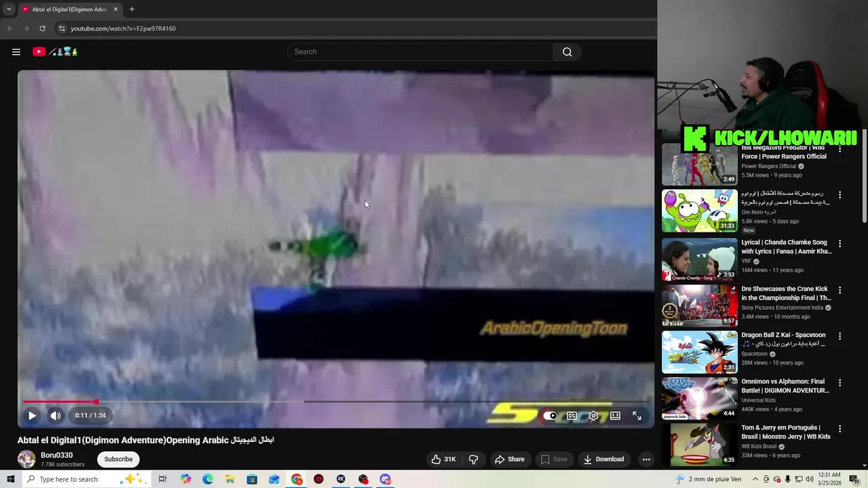Open options for the Omnimon vs Alphamon video
Screen dimensions: 868x488
(x=840, y=383)
